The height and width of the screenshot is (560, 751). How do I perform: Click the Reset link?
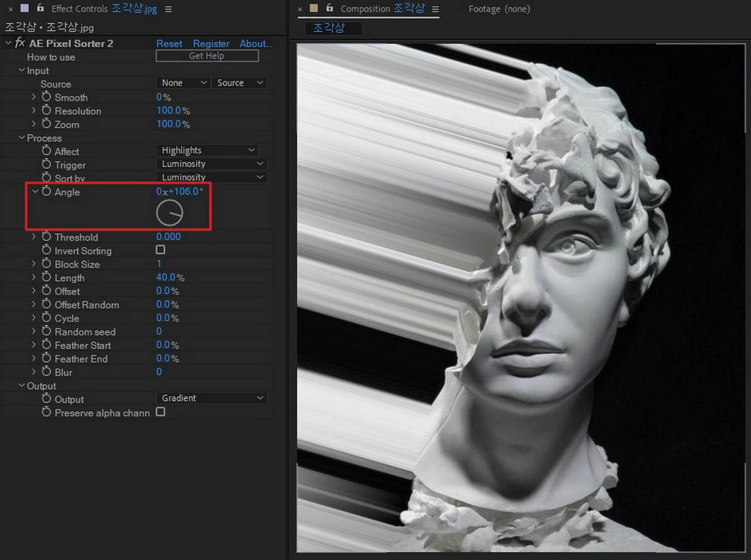click(x=169, y=43)
